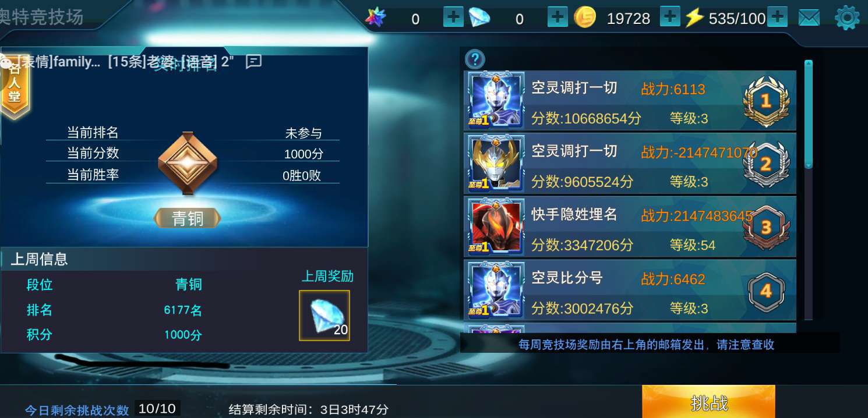Add diamonds with plus button

tap(558, 17)
